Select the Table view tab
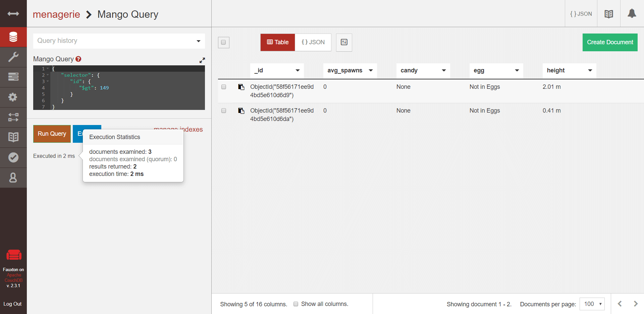 (278, 42)
